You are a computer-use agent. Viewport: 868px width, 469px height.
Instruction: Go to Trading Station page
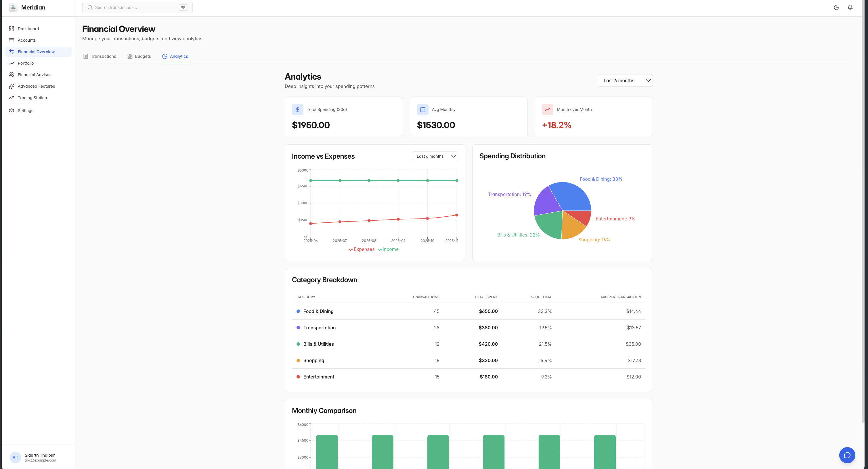pos(32,98)
